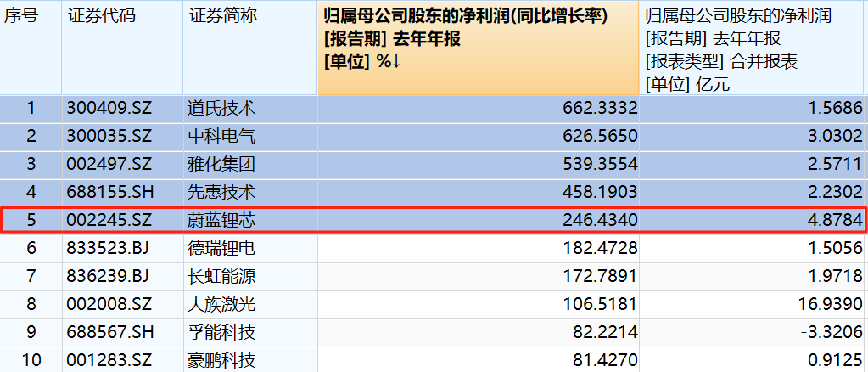Click the 证券代码 column header
This screenshot has height=372, width=868.
pyautogui.click(x=122, y=48)
